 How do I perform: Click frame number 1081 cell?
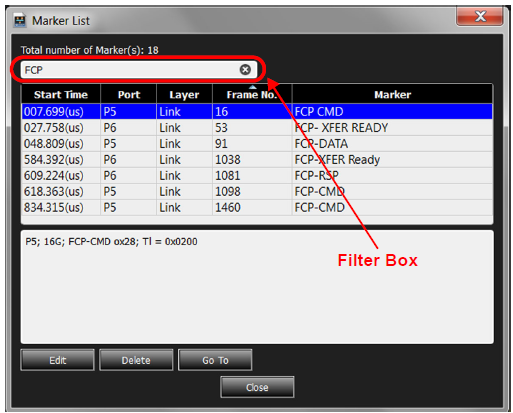(252, 176)
